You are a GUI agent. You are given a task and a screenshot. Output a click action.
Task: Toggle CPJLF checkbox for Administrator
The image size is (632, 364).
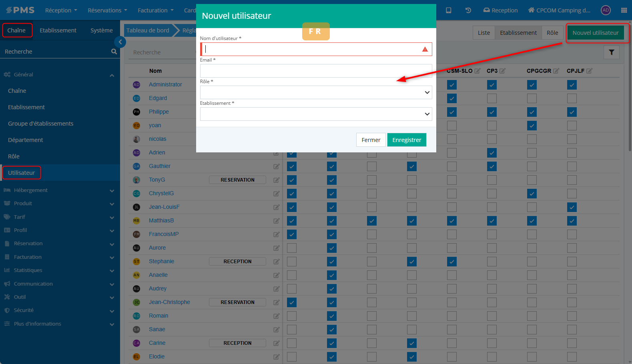(572, 85)
